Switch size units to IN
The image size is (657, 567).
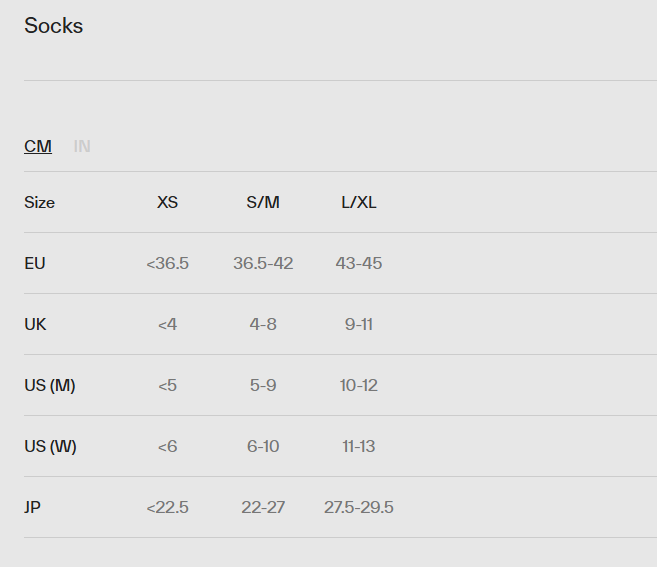tap(82, 146)
